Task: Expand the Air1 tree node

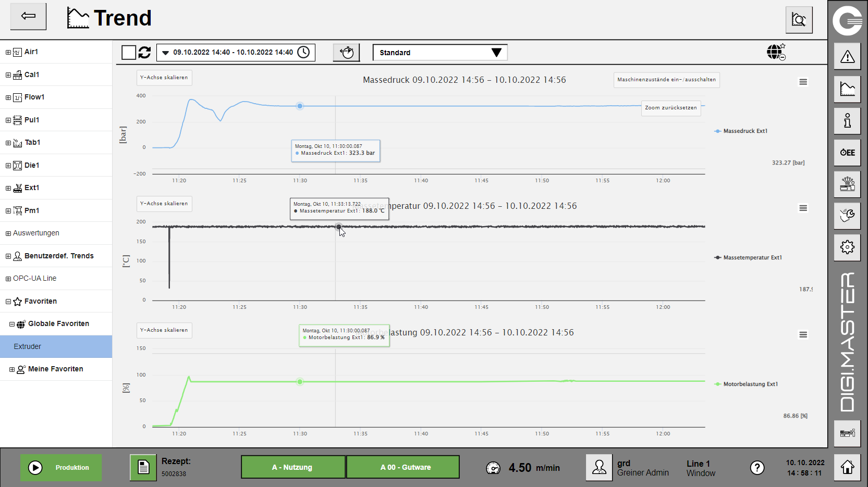Action: tap(8, 52)
